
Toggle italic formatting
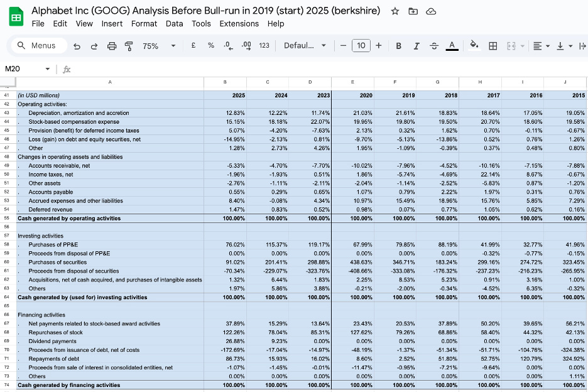click(416, 46)
